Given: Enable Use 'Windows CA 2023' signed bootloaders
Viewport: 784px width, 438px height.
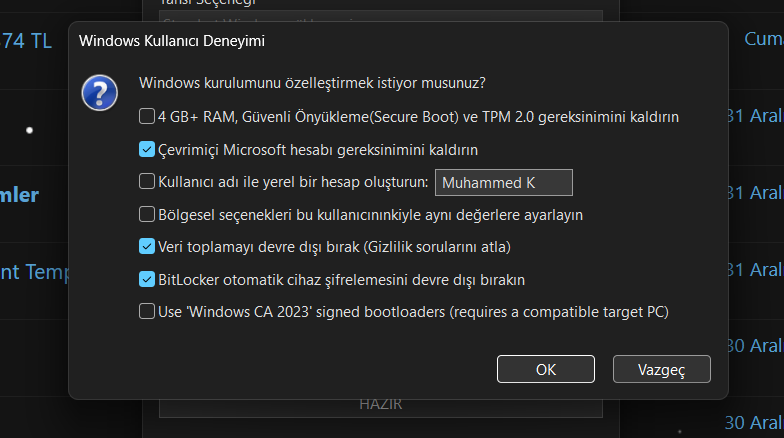Looking at the screenshot, I should pos(146,311).
